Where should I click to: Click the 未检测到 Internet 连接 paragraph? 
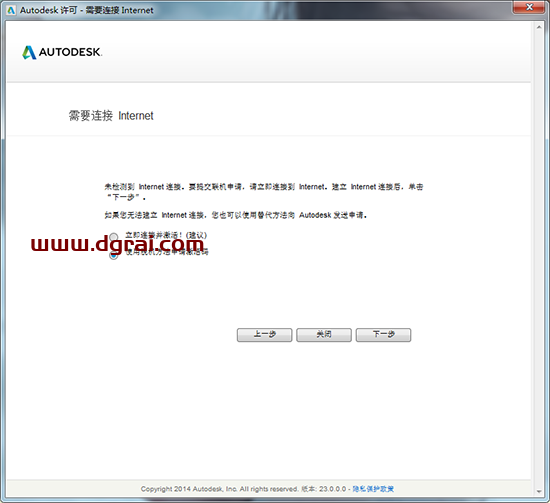[263, 192]
